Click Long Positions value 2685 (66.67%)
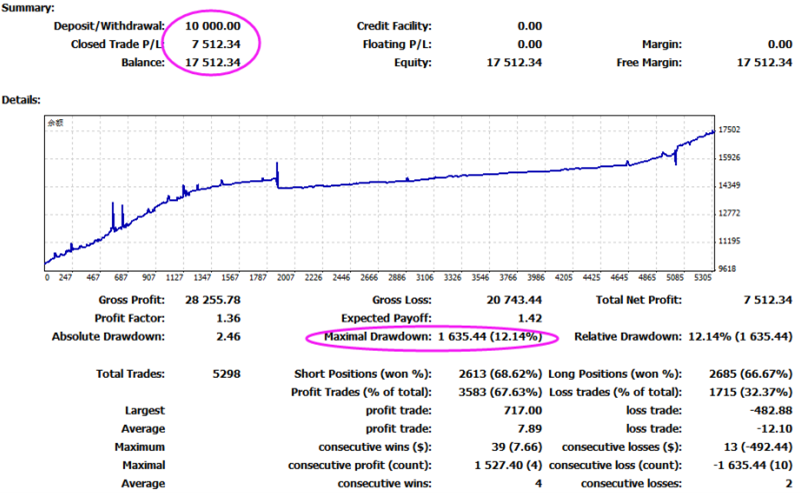Image resolution: width=802 pixels, height=493 pixels. 750,374
